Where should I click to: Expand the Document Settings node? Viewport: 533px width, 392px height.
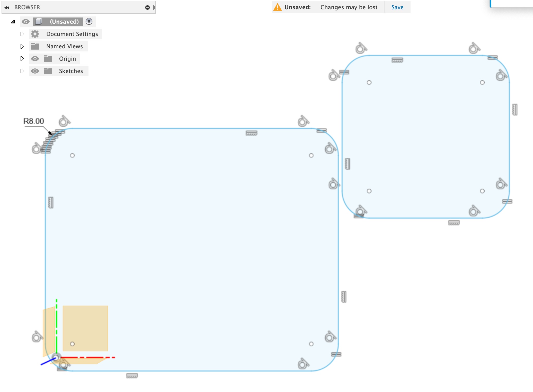22,34
